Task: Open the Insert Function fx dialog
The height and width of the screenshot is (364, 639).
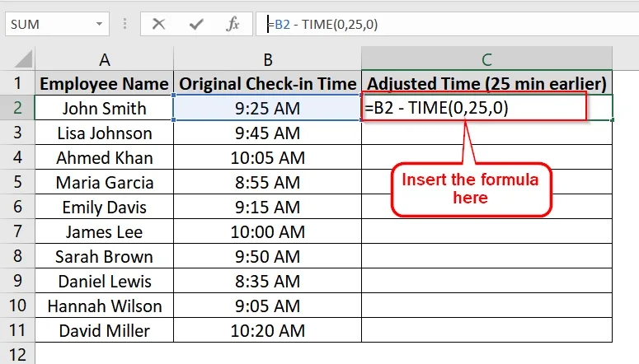Action: (x=233, y=24)
